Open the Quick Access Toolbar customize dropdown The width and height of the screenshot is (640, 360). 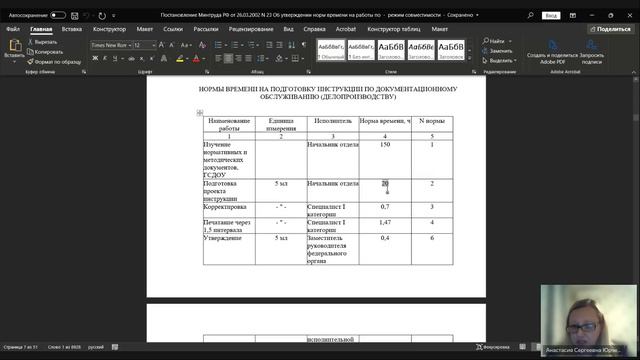click(113, 16)
